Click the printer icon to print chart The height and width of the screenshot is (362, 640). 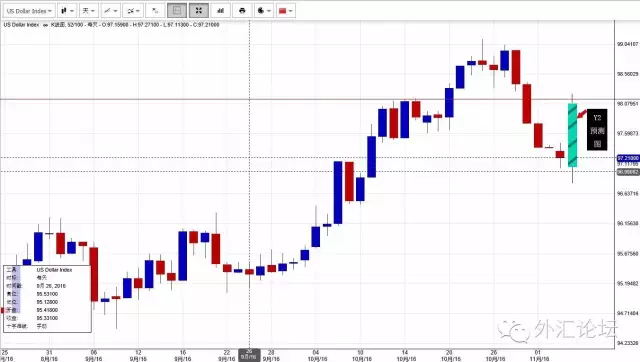[x=242, y=11]
